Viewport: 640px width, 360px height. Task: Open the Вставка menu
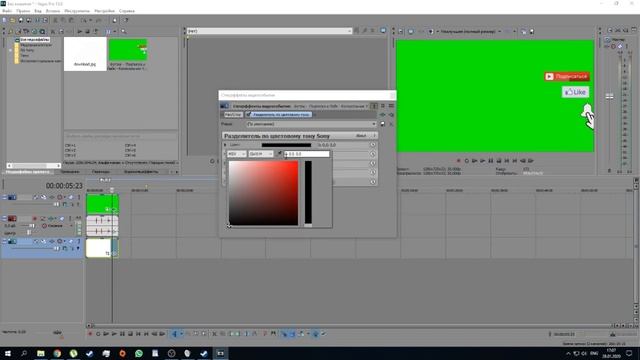point(53,11)
